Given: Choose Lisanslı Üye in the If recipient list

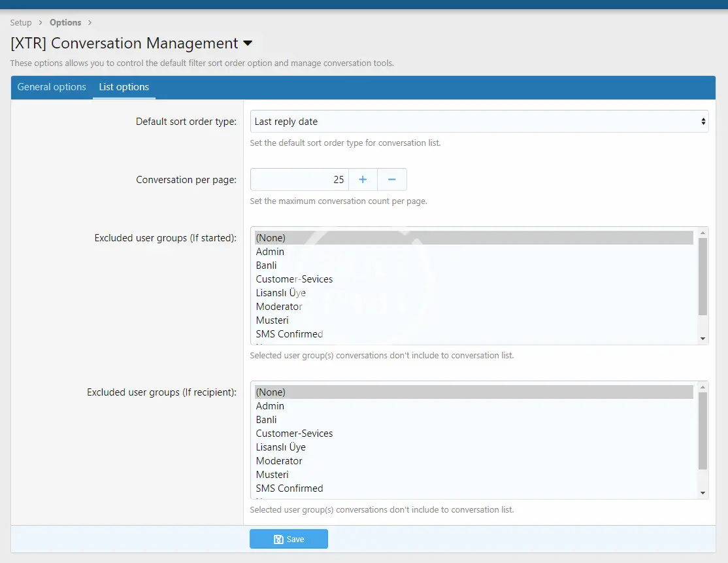Looking at the screenshot, I should tap(281, 447).
